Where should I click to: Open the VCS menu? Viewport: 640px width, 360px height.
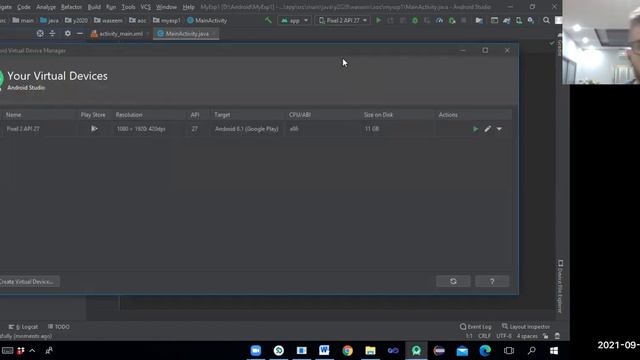[145, 7]
